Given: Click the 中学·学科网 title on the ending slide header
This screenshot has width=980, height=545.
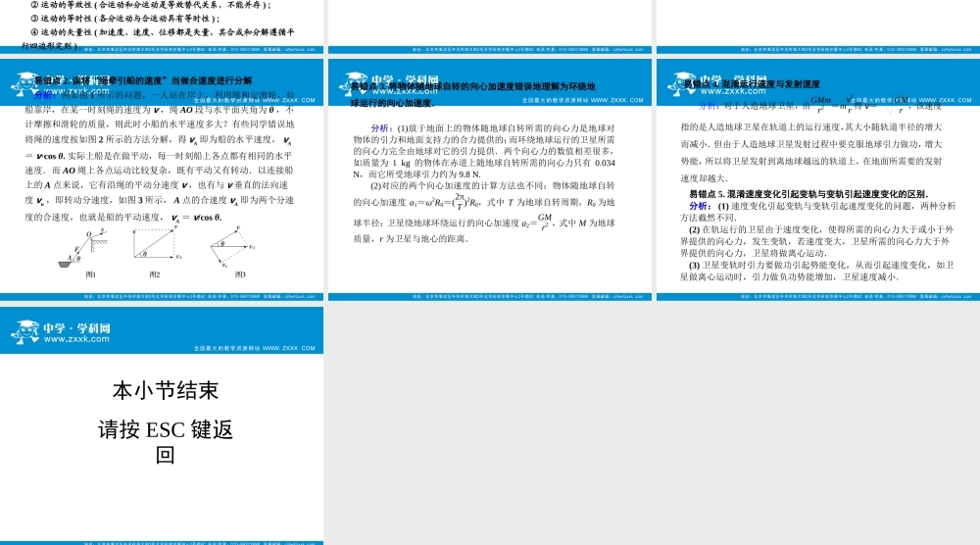Looking at the screenshot, I should click(76, 328).
